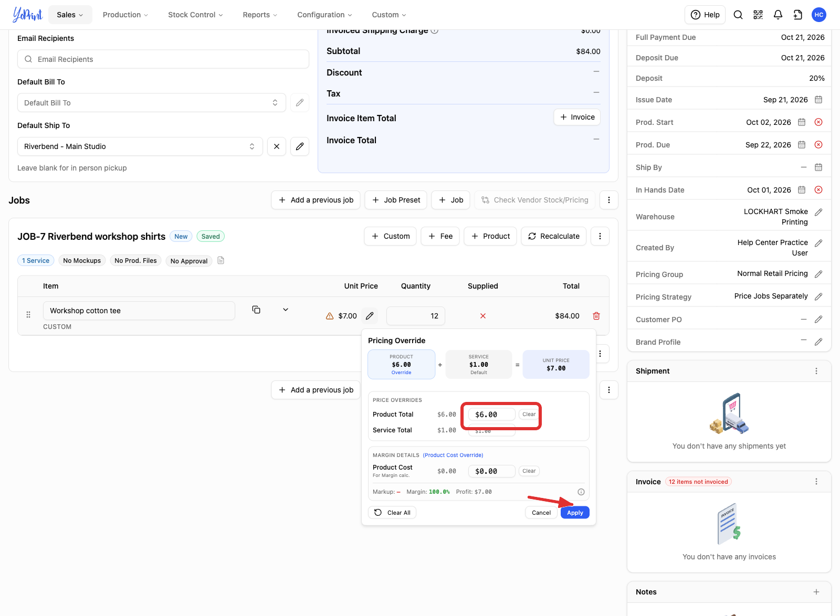Toggle the Supplied X mark for the item
Image resolution: width=840 pixels, height=616 pixels.
[x=483, y=316]
